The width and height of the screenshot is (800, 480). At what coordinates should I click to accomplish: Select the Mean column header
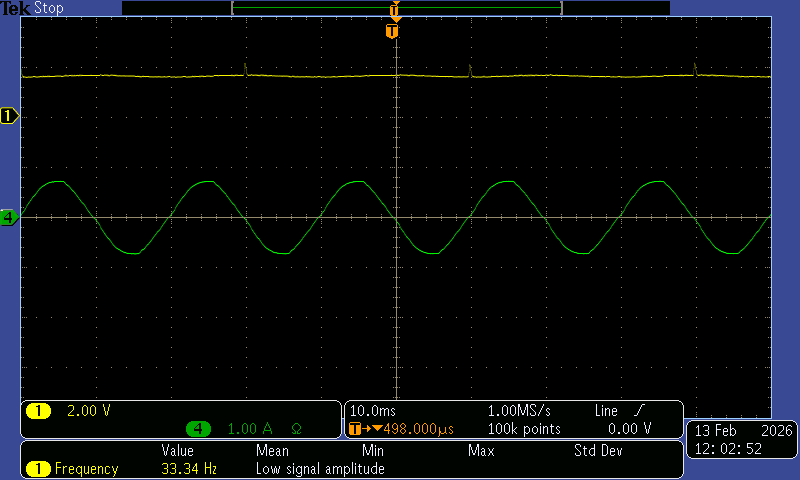[x=272, y=451]
